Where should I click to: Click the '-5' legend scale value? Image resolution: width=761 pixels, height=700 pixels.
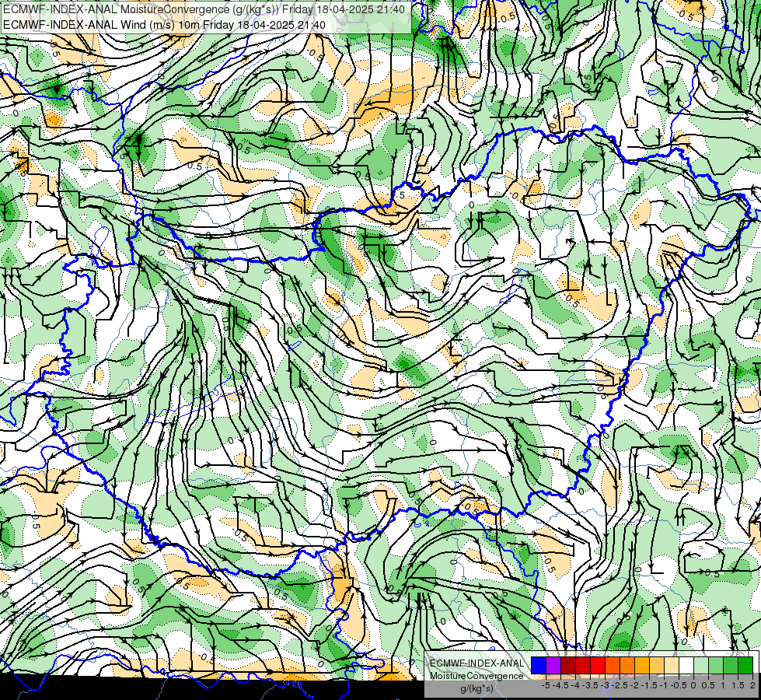(546, 685)
